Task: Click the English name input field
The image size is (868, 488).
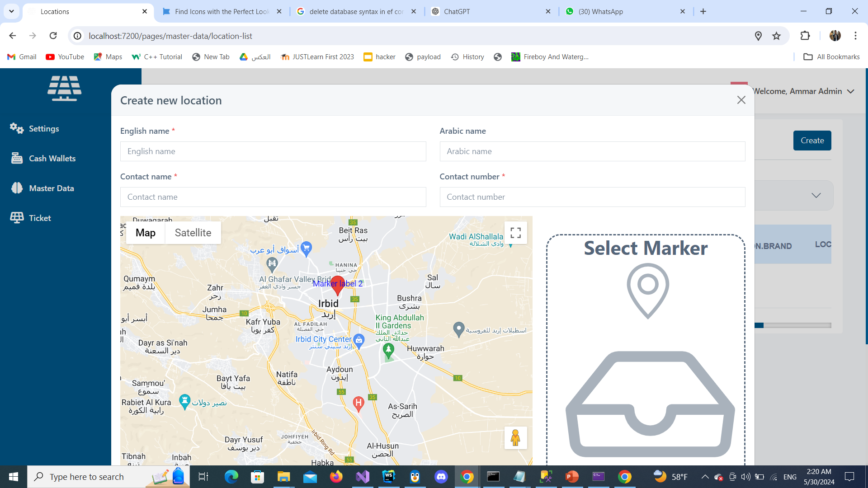Action: [x=273, y=151]
